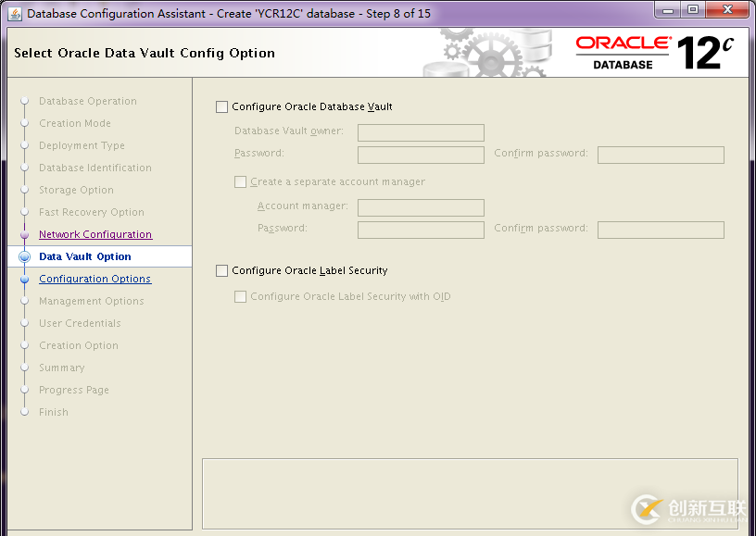Click the User Credentials step
The image size is (756, 536).
click(x=80, y=323)
